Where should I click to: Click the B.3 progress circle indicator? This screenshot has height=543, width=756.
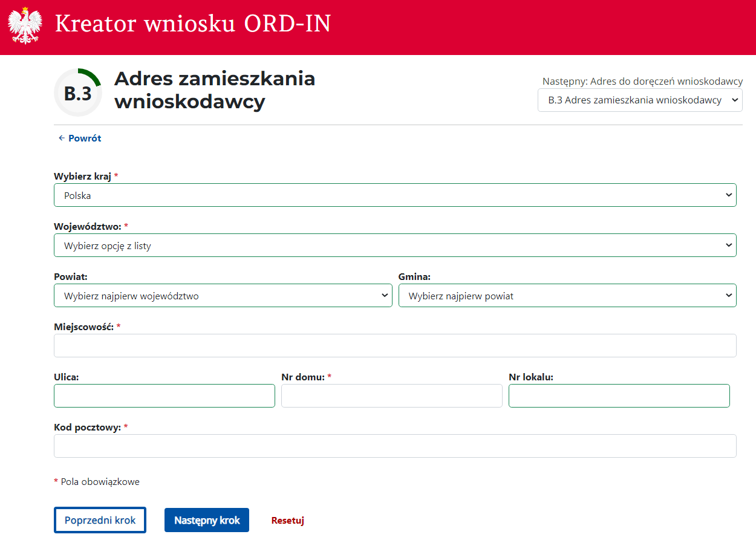[78, 93]
